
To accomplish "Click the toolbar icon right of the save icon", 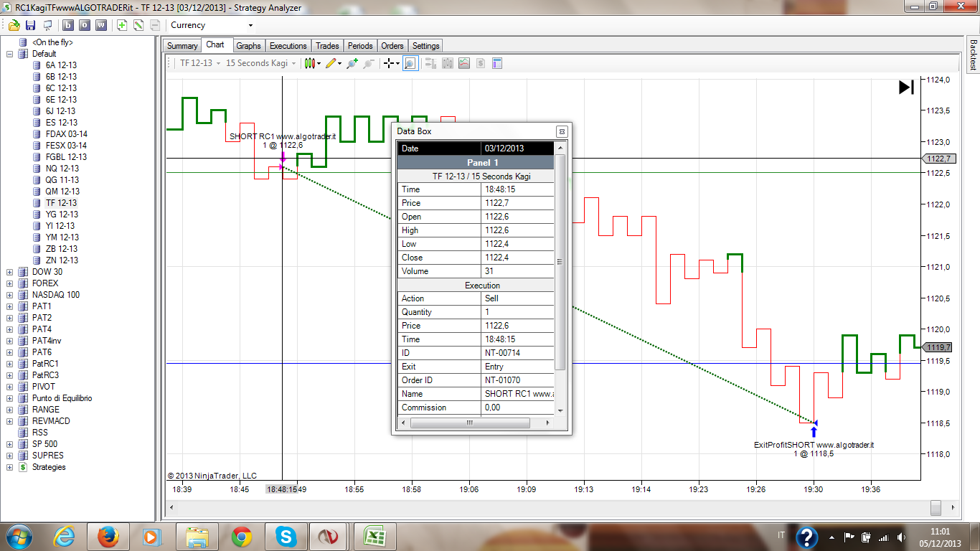I will click(47, 25).
